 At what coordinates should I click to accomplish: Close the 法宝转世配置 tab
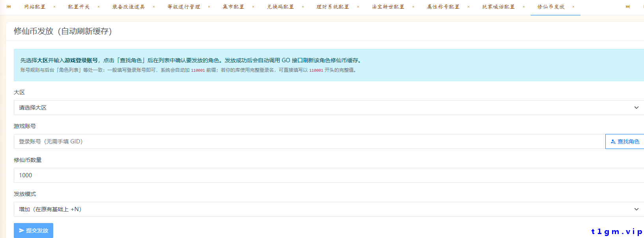point(413,7)
